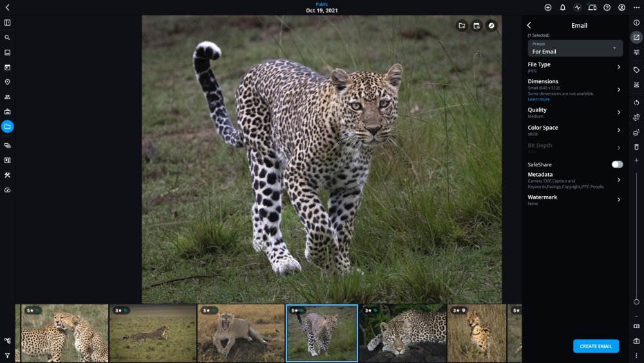Click the 3D rotate icon in the right toolbar
644x363 pixels.
coord(637,117)
